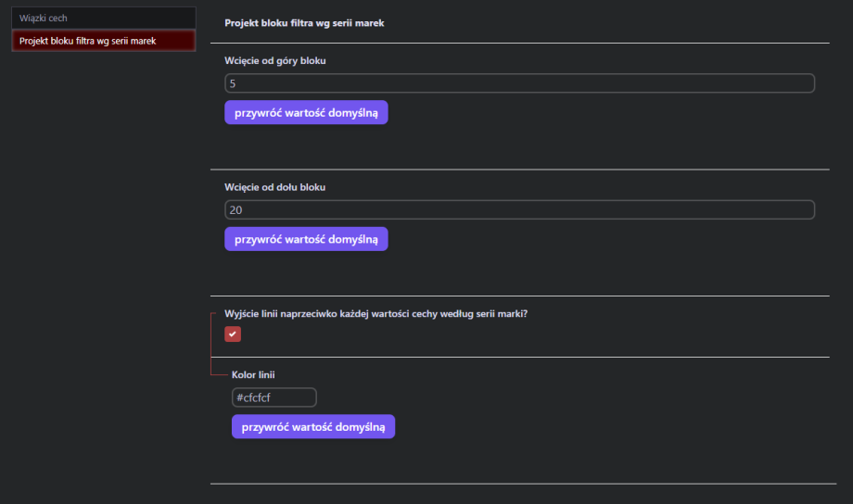This screenshot has width=853, height=504.
Task: Focus the #cfcfcf line color field
Action: (274, 397)
